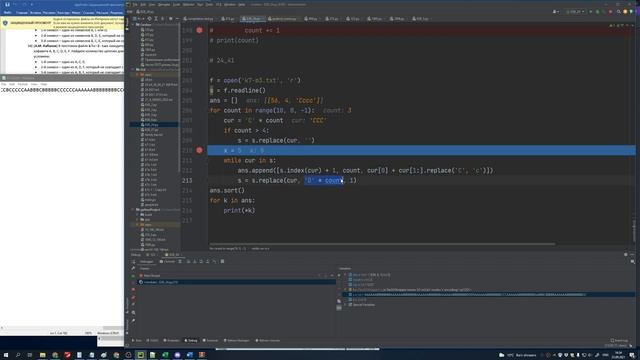Click the line 'ans.sort()' in the editor
Screen dimensions: 640x360
tap(227, 191)
